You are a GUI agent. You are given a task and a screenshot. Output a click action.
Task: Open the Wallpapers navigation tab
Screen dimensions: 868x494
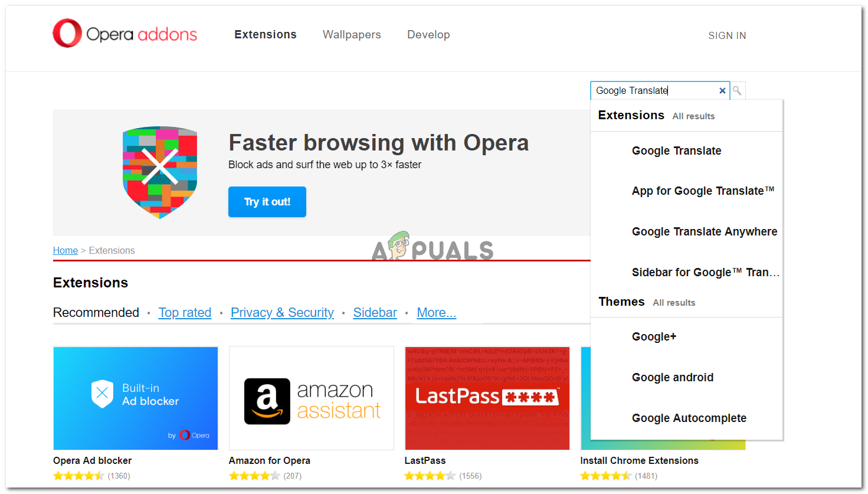coord(352,35)
